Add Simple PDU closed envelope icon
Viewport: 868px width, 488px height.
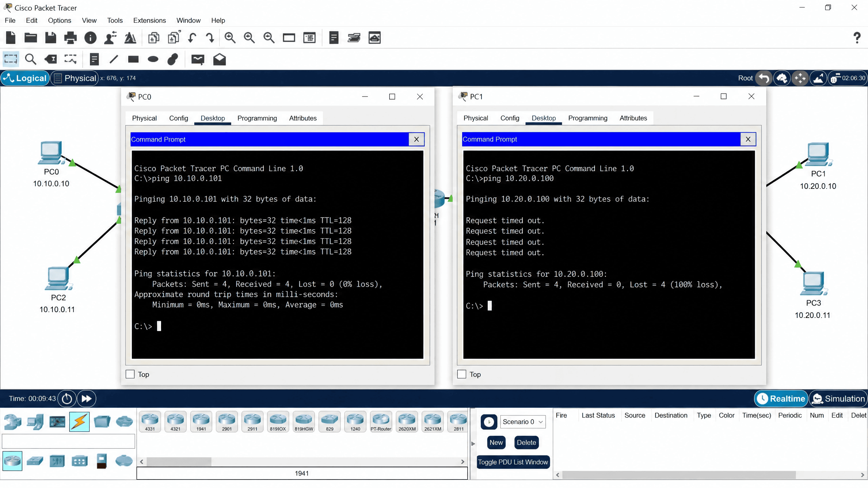click(x=198, y=60)
